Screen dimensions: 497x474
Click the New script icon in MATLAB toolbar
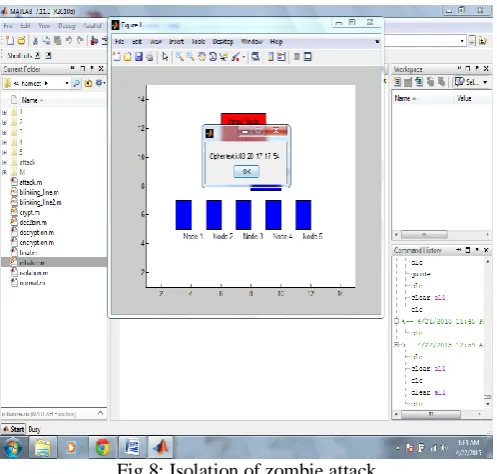click(10, 40)
